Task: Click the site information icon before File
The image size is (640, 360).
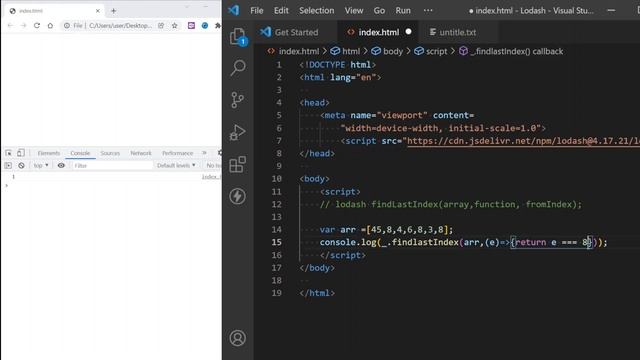Action: coord(67,25)
